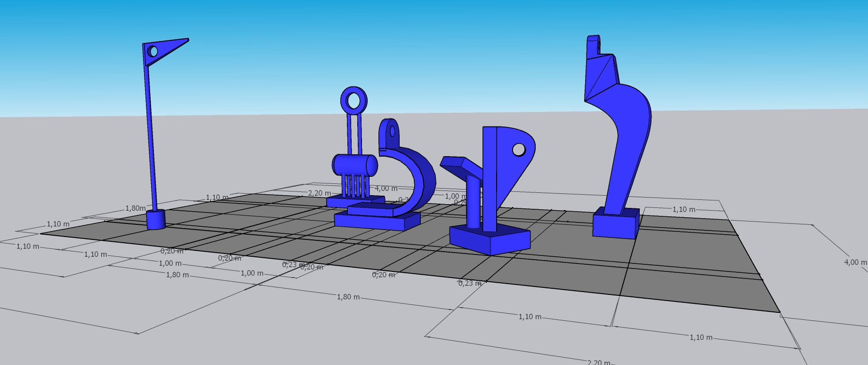Click the round hole in the fin-shaped panel
This screenshot has width=868, height=365.
(x=518, y=150)
